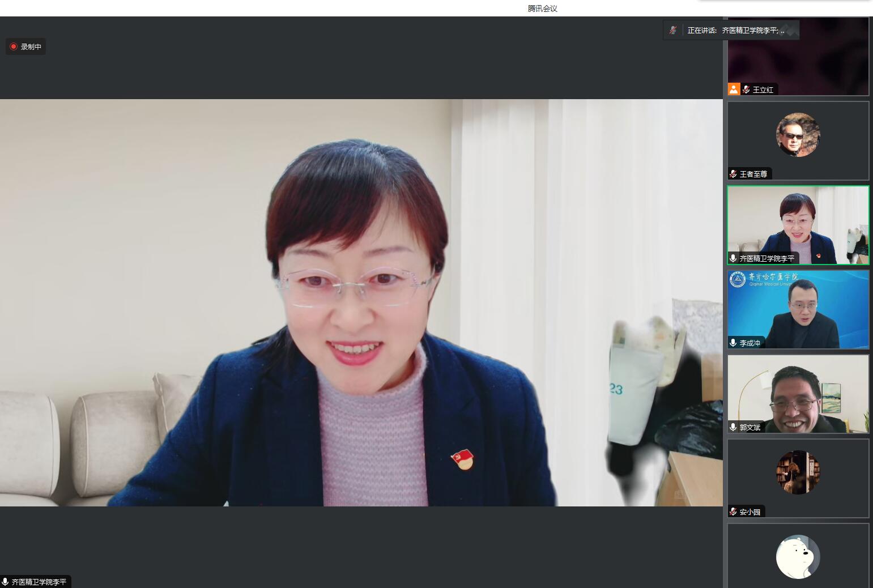
Task: Click the muted mic icon next to 王者至尊
Action: 733,174
